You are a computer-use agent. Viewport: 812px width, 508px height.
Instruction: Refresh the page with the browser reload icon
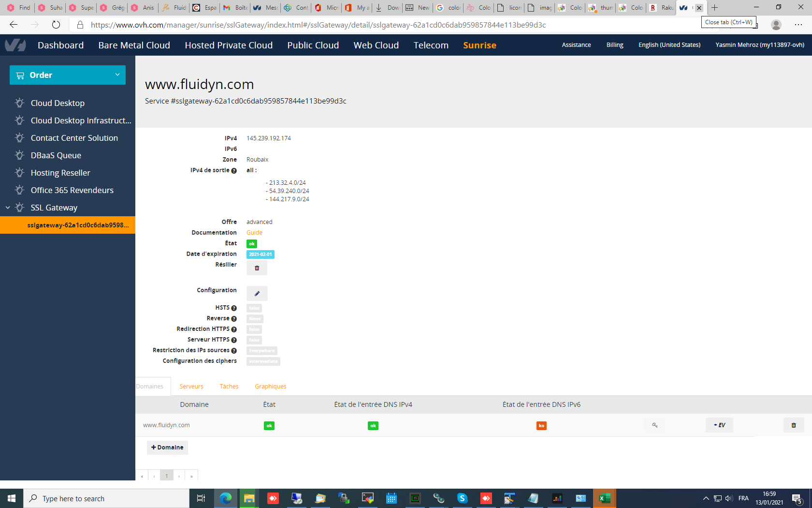point(56,25)
